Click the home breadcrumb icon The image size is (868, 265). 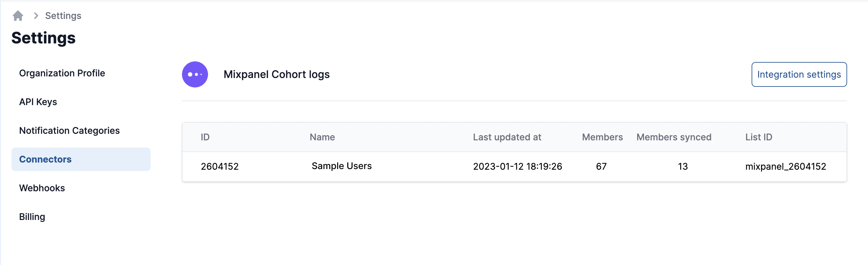click(x=18, y=16)
